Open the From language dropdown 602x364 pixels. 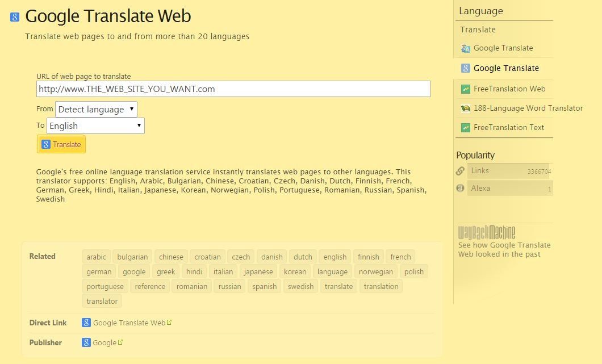pos(96,110)
